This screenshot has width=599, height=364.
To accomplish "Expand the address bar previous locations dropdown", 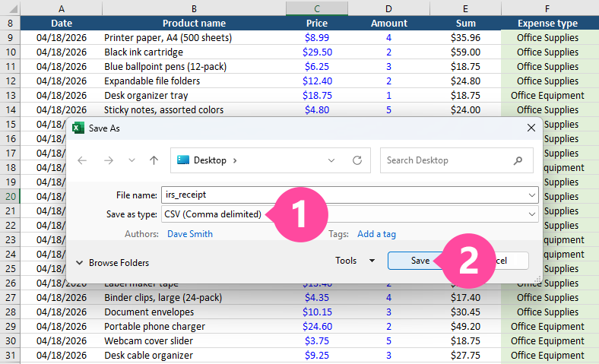I will (331, 160).
